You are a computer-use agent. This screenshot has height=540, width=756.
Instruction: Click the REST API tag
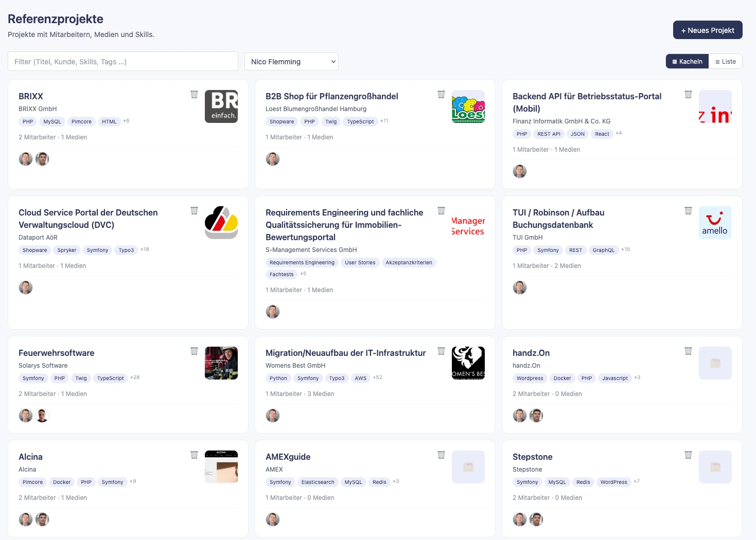549,134
